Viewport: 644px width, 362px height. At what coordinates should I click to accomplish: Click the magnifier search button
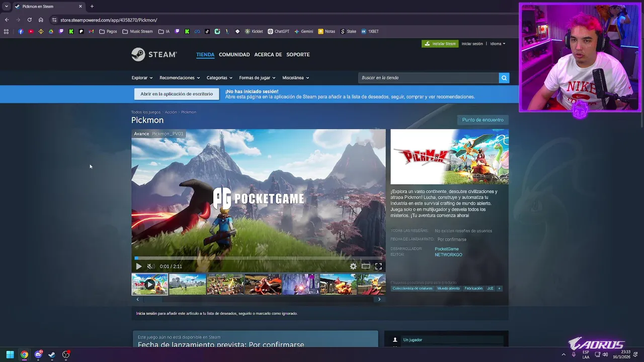pos(504,77)
